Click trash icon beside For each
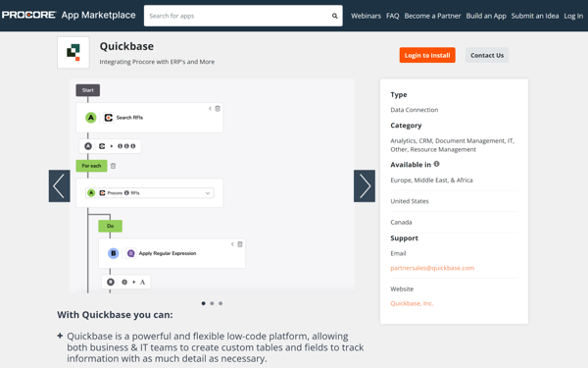 [114, 166]
